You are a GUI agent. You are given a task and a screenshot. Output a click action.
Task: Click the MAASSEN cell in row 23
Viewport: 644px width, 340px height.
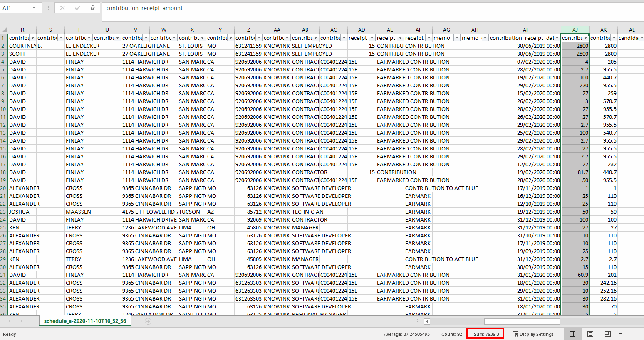(x=79, y=212)
